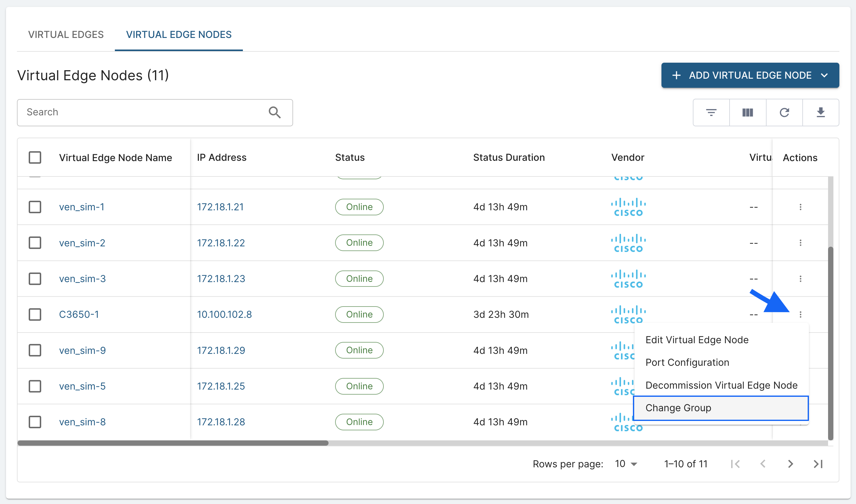Jump to last page icon
The image size is (856, 504).
tap(818, 464)
